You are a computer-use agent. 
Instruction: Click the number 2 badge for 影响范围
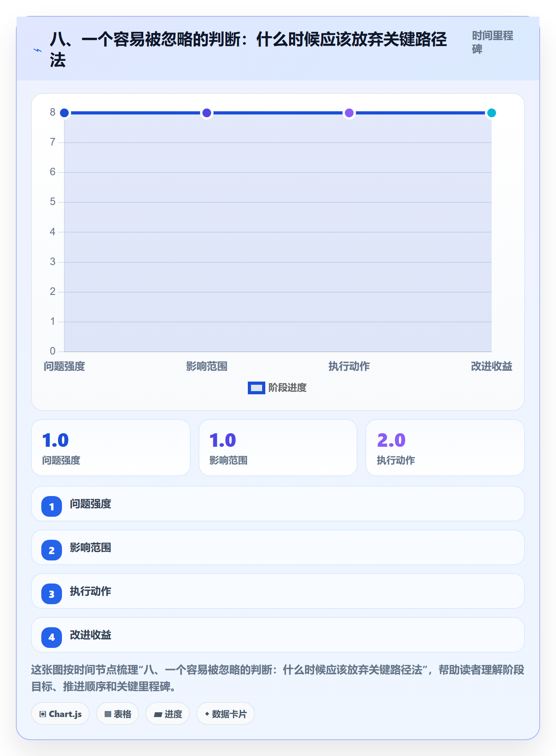52,550
